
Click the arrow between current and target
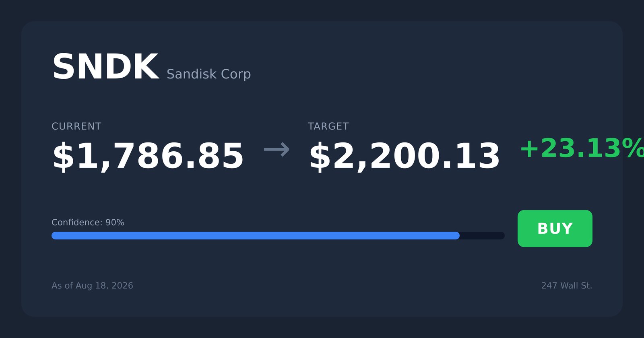277,149
